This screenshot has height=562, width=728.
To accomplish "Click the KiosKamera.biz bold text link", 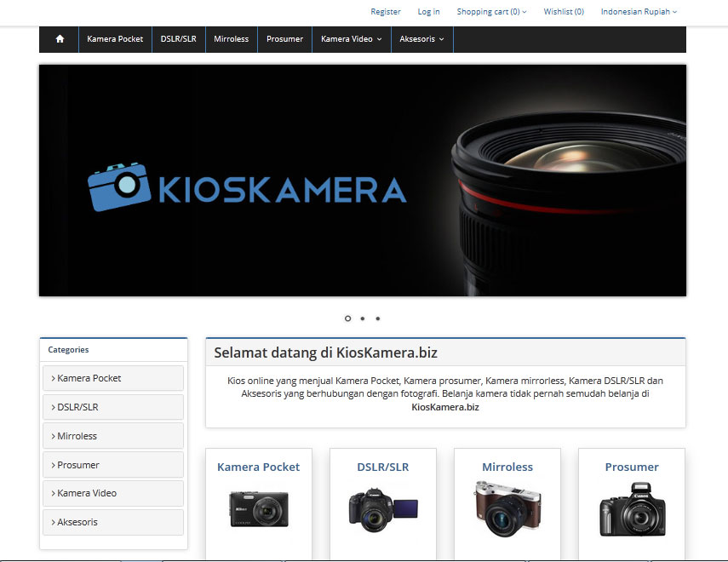I will click(x=445, y=407).
